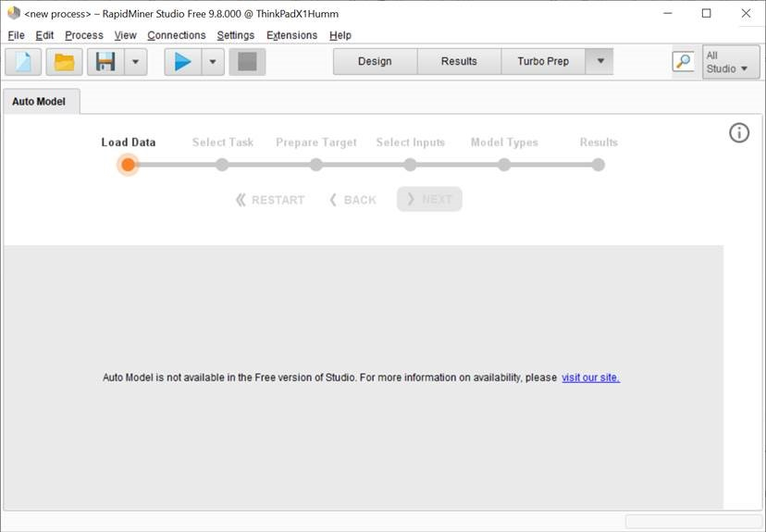Click the 'Auto Model is not available' message
The image size is (766, 532).
coord(329,377)
